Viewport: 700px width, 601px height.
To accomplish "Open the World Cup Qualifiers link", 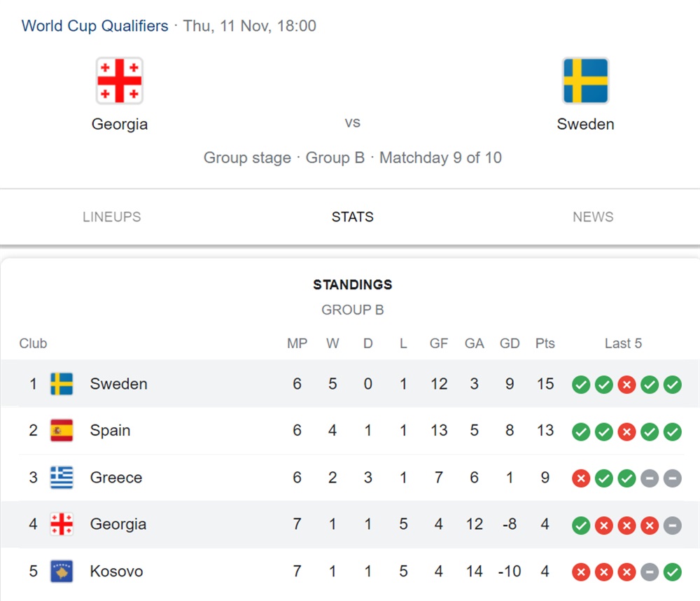I will pos(95,26).
